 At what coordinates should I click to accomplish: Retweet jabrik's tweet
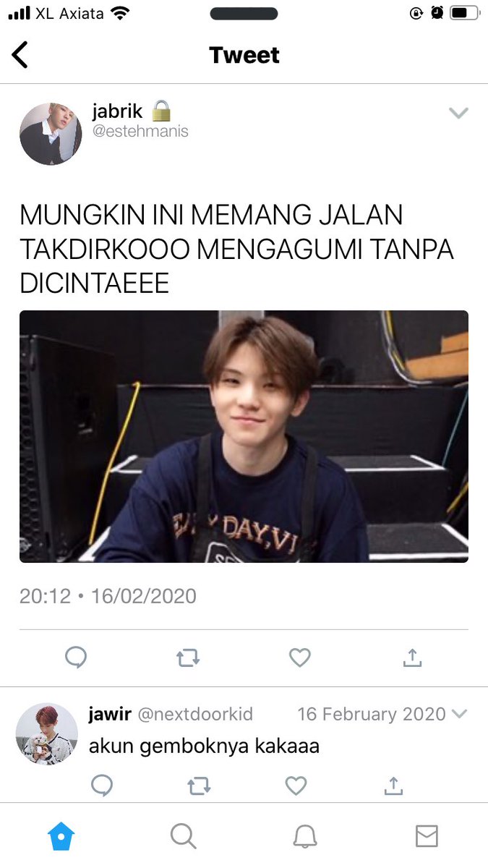[x=188, y=658]
